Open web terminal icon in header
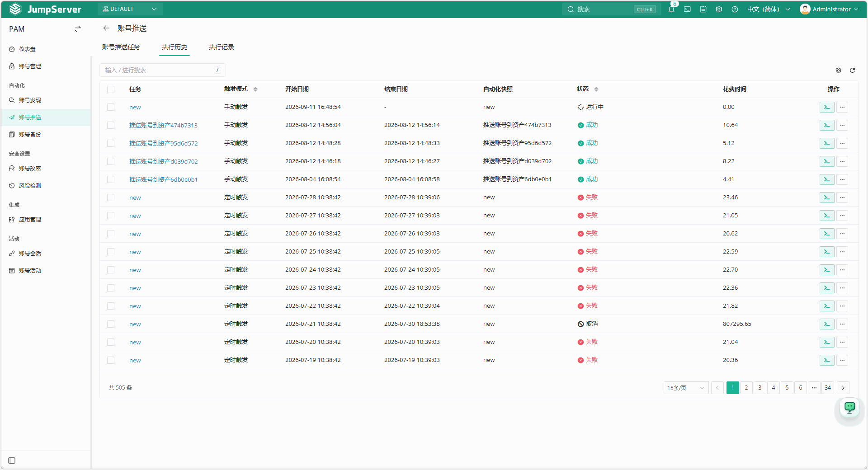868x470 pixels. click(x=687, y=9)
